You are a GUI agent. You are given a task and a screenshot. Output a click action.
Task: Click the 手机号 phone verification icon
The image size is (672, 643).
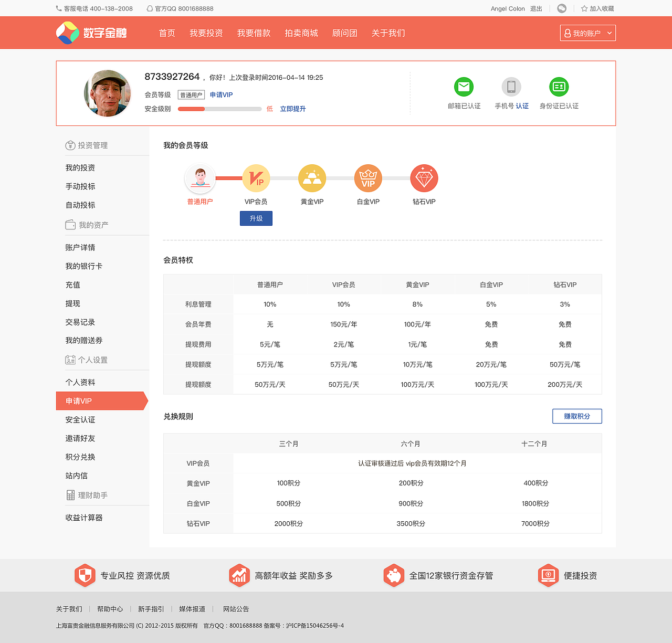tap(511, 87)
